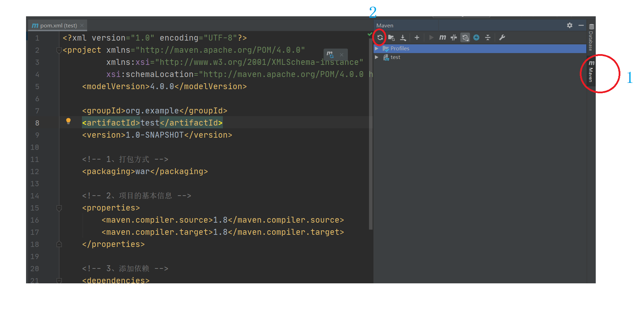Click the 'org.example' groupId value
Viewport: 644px width, 309px height.
pos(152,111)
